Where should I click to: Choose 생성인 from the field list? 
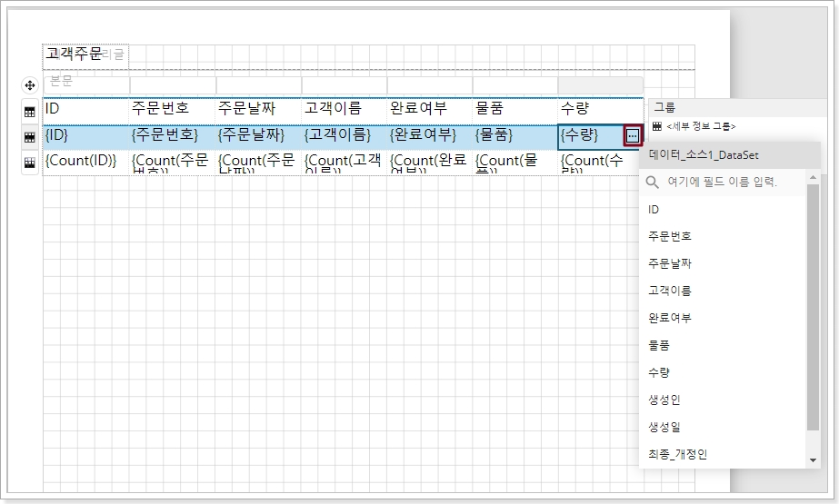tap(664, 400)
